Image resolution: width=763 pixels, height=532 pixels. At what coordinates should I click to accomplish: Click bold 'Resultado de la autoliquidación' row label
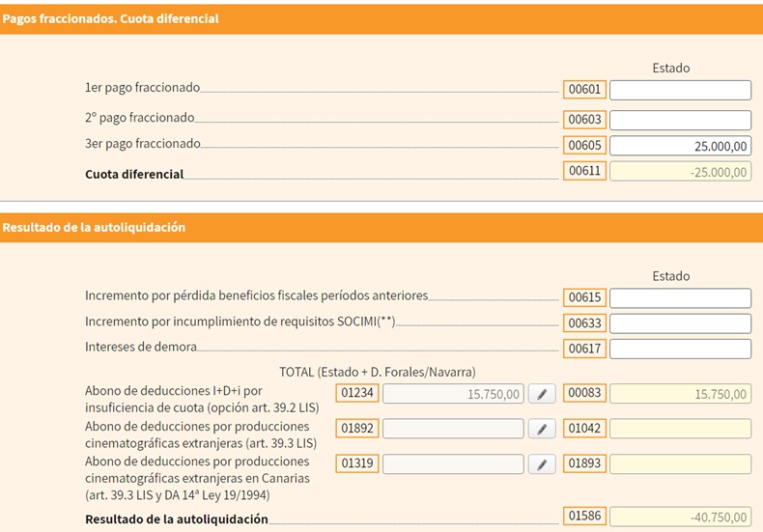tap(177, 519)
